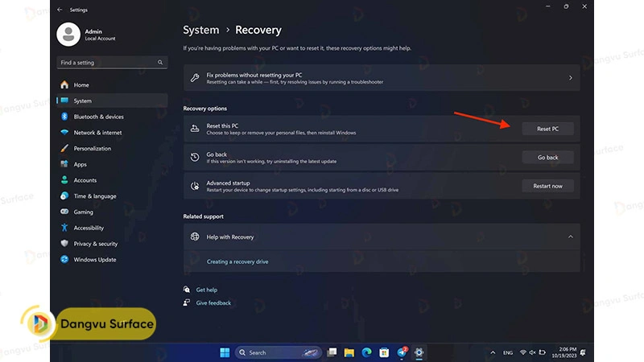644x362 pixels.
Task: Open Bluetooth & devices settings
Action: pyautogui.click(x=98, y=117)
